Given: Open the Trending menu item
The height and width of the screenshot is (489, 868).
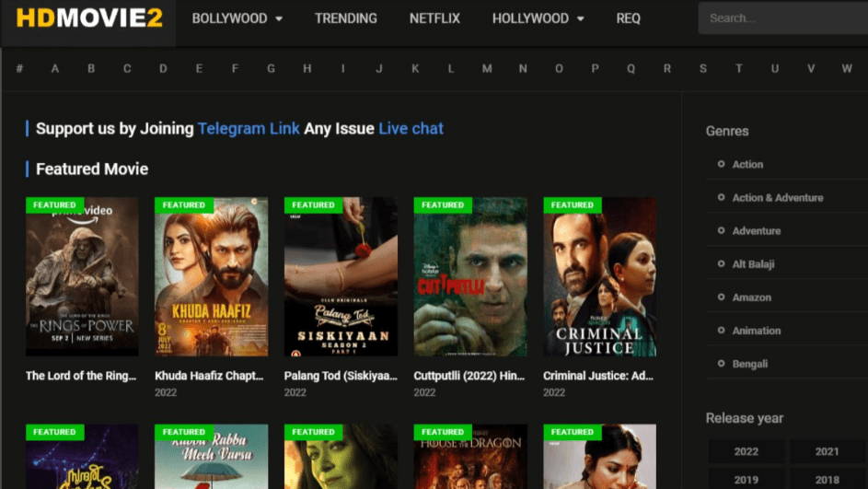Looking at the screenshot, I should click(346, 18).
